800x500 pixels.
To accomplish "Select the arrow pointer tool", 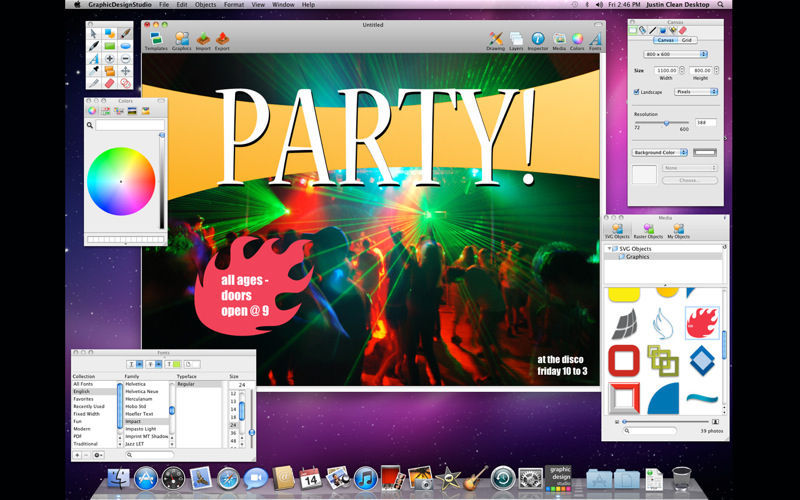I will pos(93,34).
